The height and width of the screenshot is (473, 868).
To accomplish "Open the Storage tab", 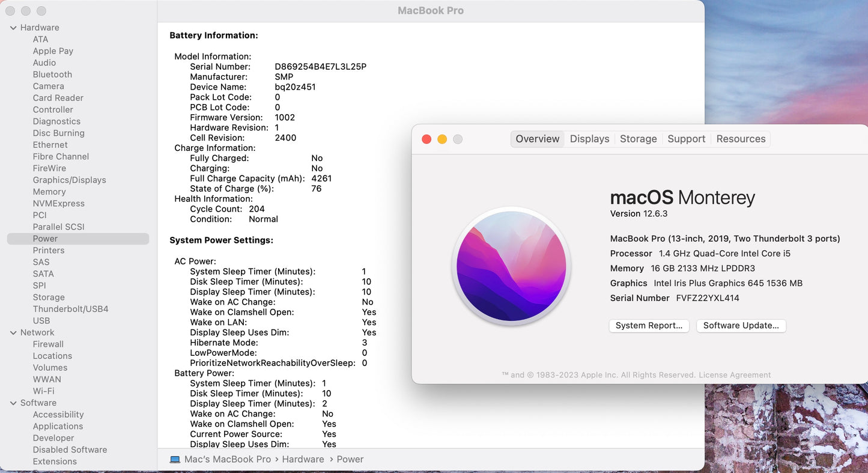I will click(x=638, y=139).
